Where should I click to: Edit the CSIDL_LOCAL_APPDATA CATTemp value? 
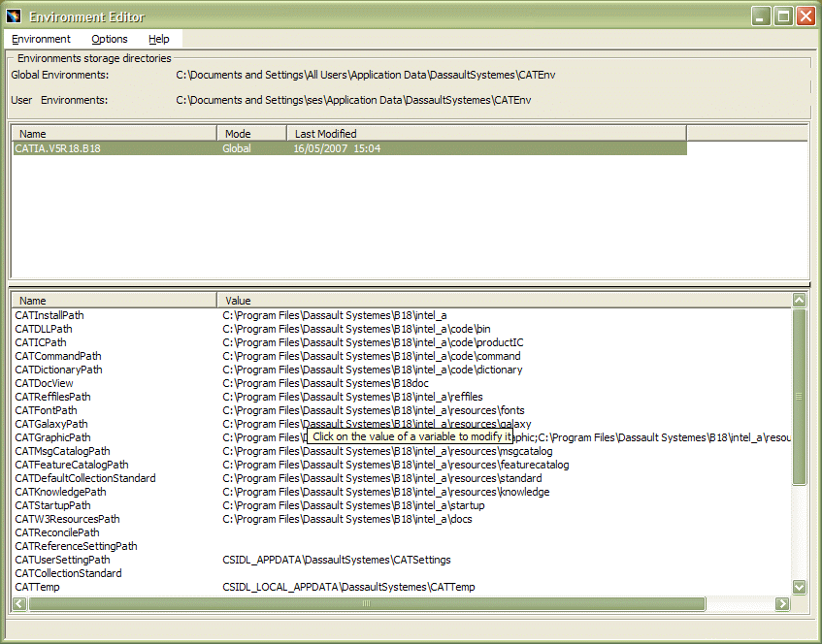click(x=348, y=588)
